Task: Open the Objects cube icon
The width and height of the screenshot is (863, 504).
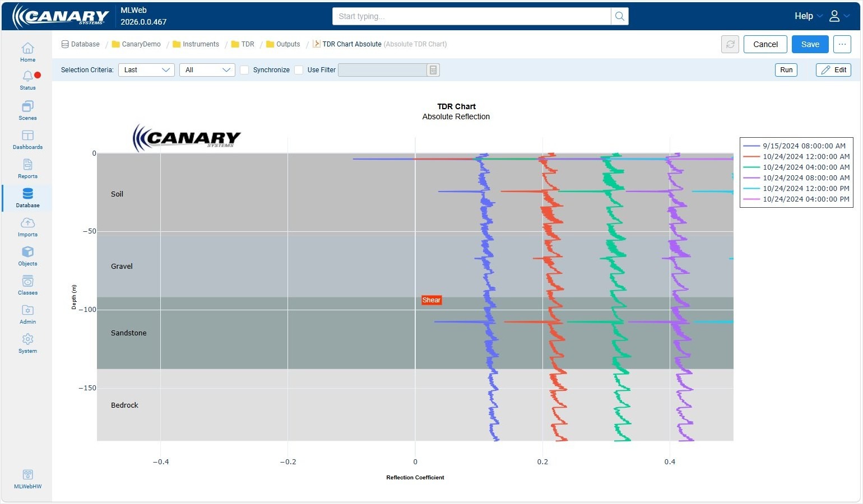Action: point(27,252)
